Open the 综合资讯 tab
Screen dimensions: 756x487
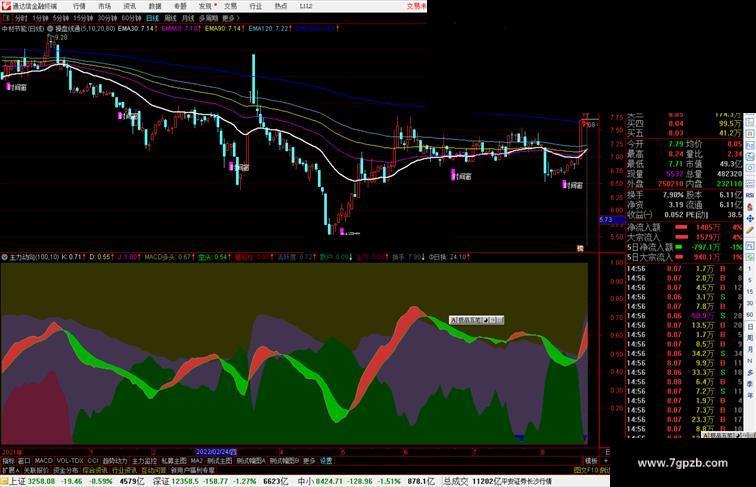(95, 470)
